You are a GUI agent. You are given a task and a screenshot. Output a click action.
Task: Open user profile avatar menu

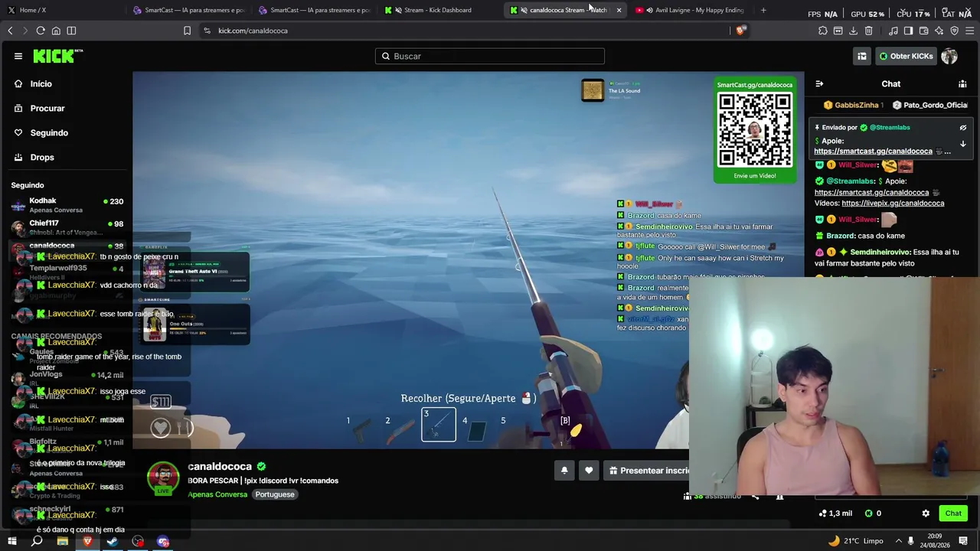tap(949, 56)
